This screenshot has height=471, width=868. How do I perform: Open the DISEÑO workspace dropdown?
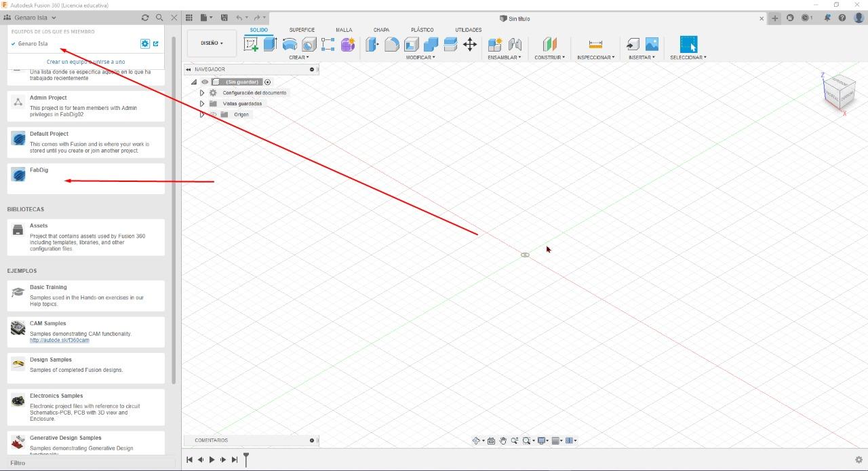click(x=212, y=43)
